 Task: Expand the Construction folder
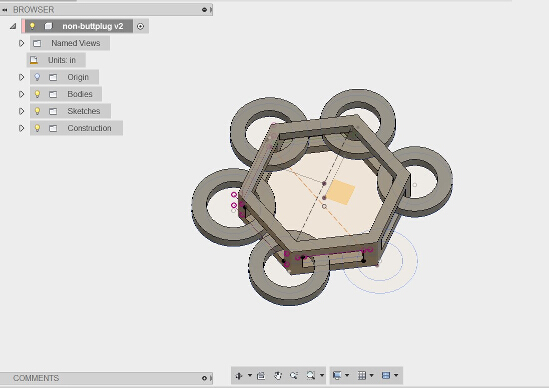click(x=22, y=128)
